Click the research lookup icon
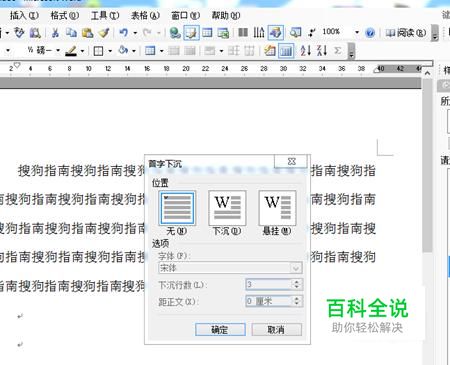 (x=35, y=33)
